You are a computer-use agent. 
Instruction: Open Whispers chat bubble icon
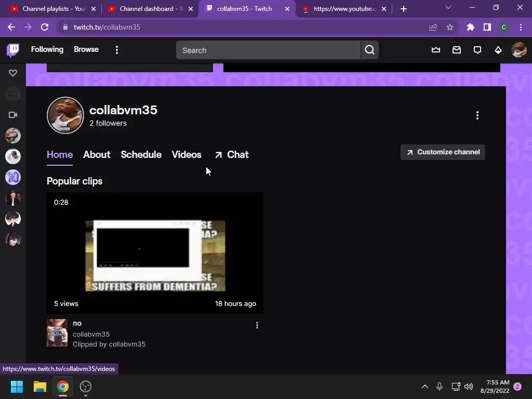tap(477, 50)
